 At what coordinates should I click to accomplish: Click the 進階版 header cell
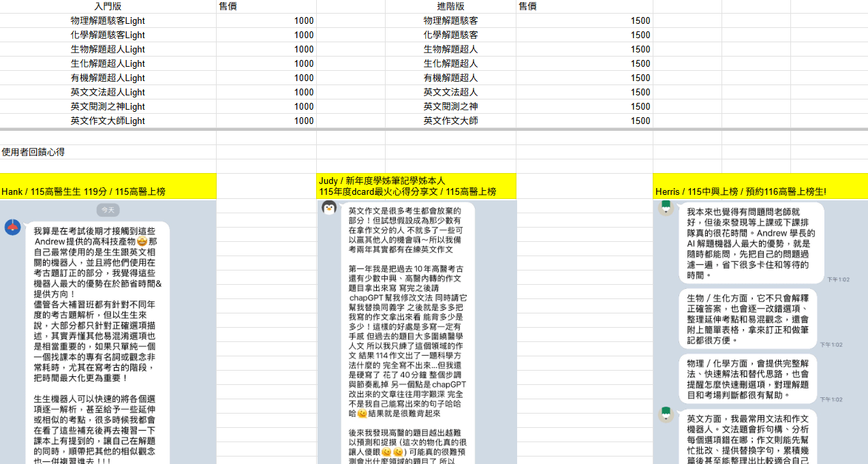coord(450,6)
